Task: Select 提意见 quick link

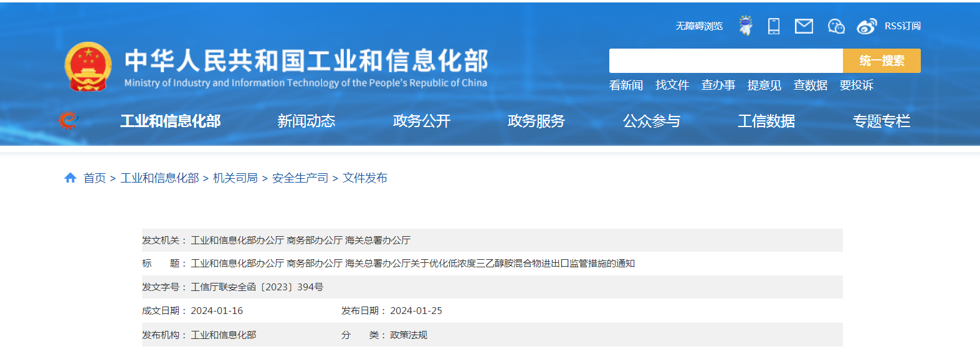Action: 764,85
